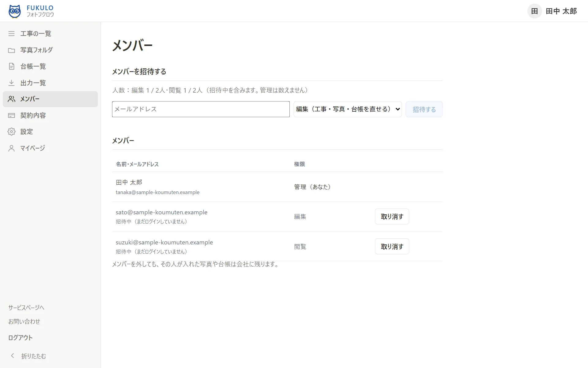This screenshot has width=588, height=368.
Task: Click the 写真フォルダ folder icon
Action: tap(11, 50)
